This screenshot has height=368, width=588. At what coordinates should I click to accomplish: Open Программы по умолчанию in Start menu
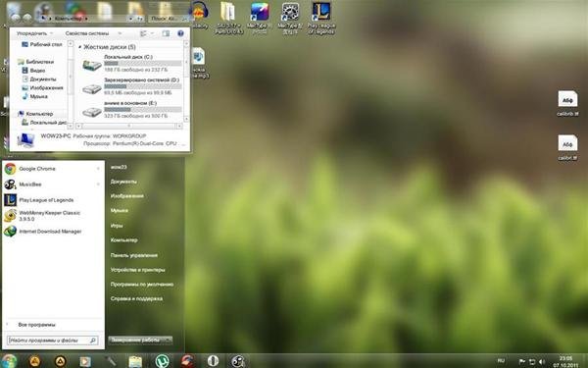(x=142, y=285)
